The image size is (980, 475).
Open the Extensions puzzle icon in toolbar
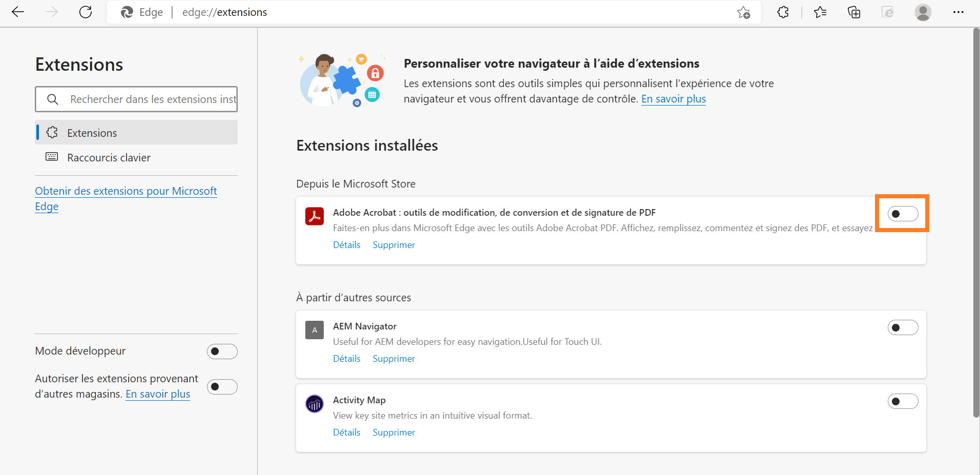783,12
